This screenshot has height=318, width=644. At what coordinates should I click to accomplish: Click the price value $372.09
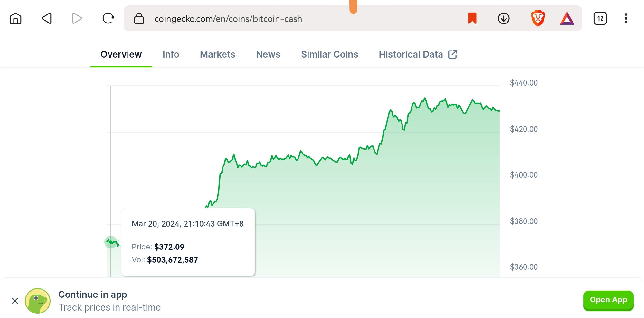pos(169,247)
